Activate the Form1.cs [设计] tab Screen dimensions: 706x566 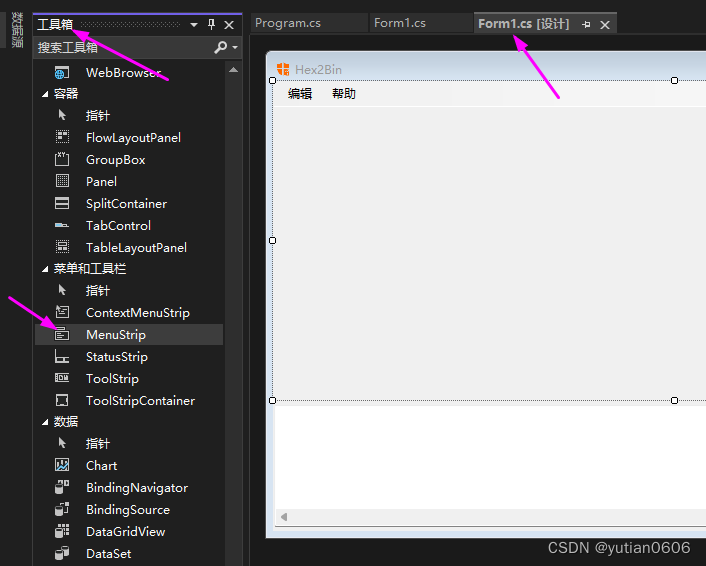pos(524,23)
